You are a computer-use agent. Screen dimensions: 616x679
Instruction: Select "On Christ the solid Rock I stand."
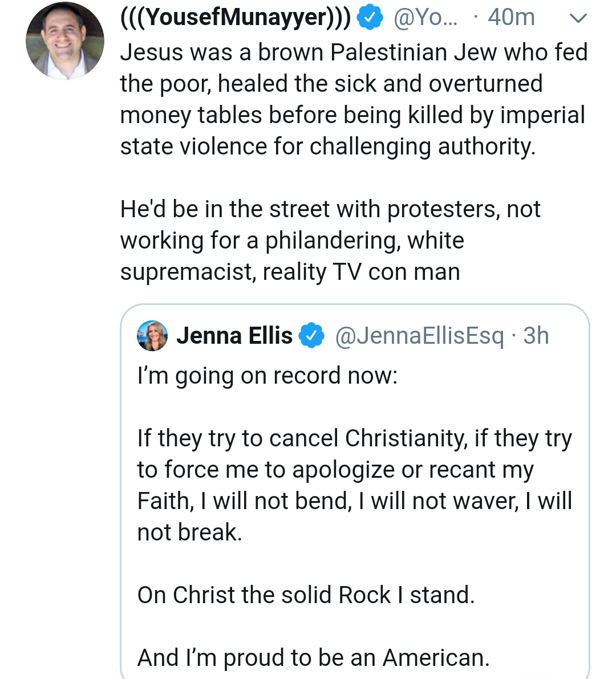pos(306,595)
